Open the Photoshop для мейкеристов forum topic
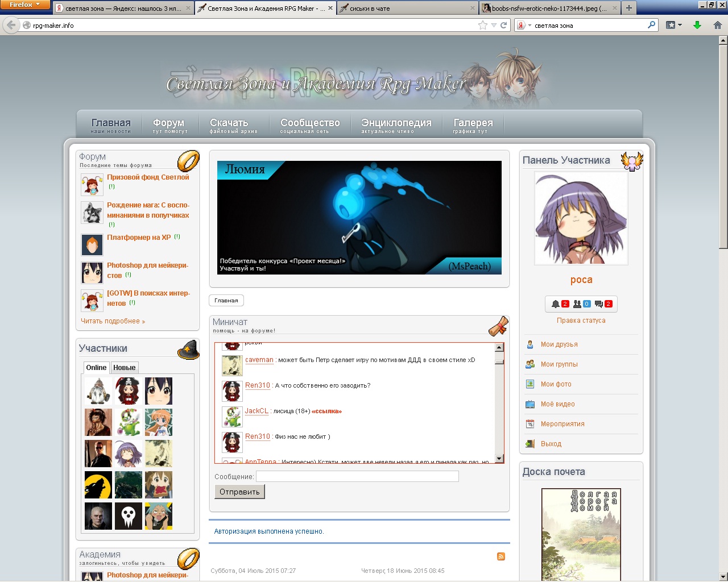The image size is (728, 582). 147,271
